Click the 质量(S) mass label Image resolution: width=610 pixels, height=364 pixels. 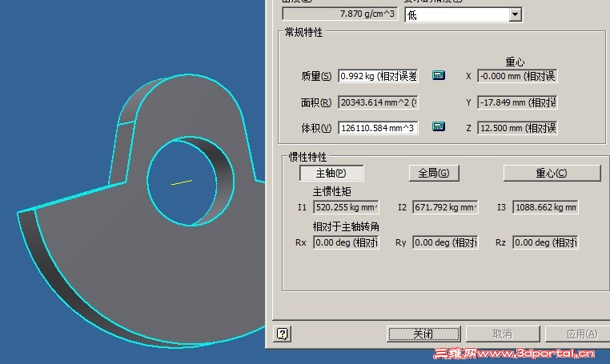click(316, 76)
